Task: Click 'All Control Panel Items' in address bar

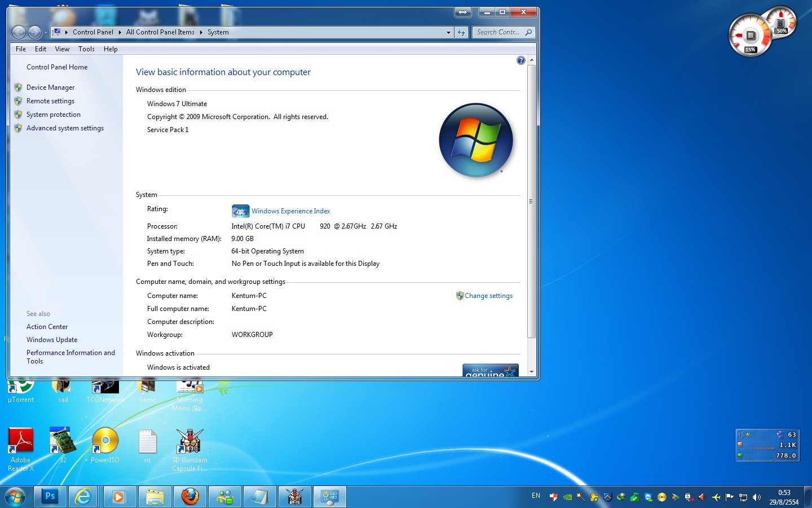Action: coord(160,32)
